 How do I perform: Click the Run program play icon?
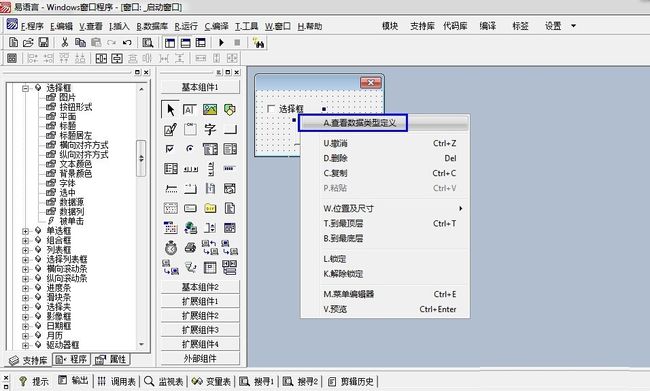click(221, 42)
